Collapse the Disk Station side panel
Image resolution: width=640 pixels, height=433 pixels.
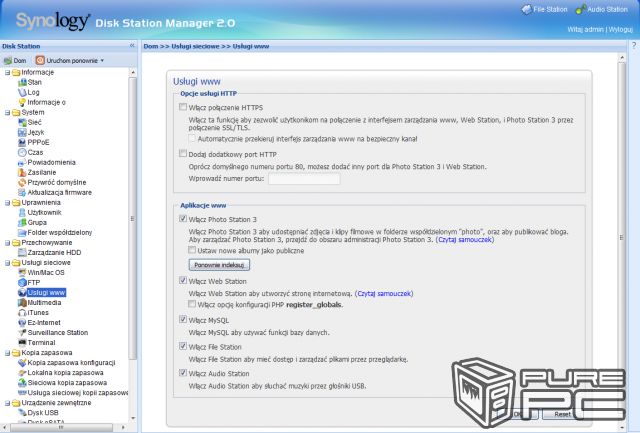click(132, 46)
